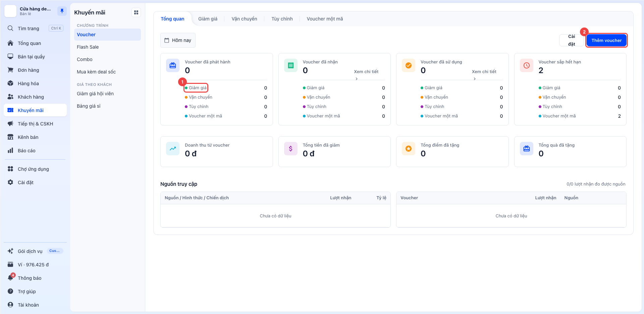Screen dimensions: 644x314
Task: Click Giảm giá under Voucher đã phát hành
Action: click(x=198, y=88)
